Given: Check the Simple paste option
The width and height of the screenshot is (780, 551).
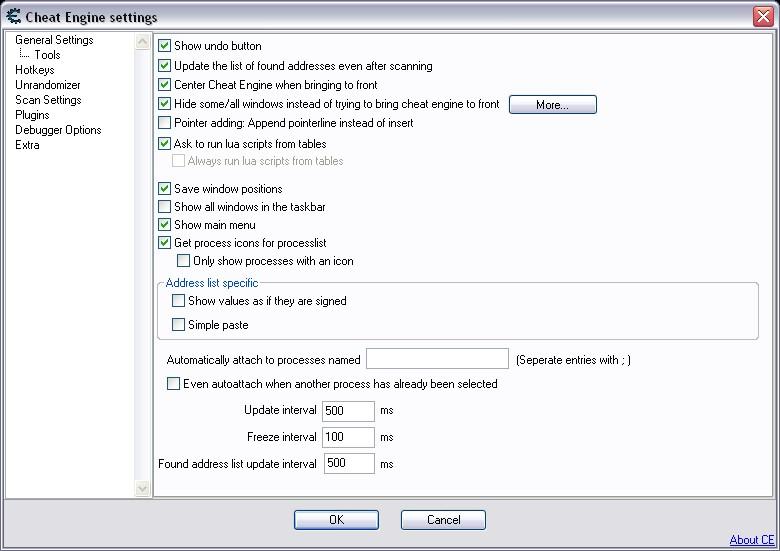Looking at the screenshot, I should click(178, 325).
